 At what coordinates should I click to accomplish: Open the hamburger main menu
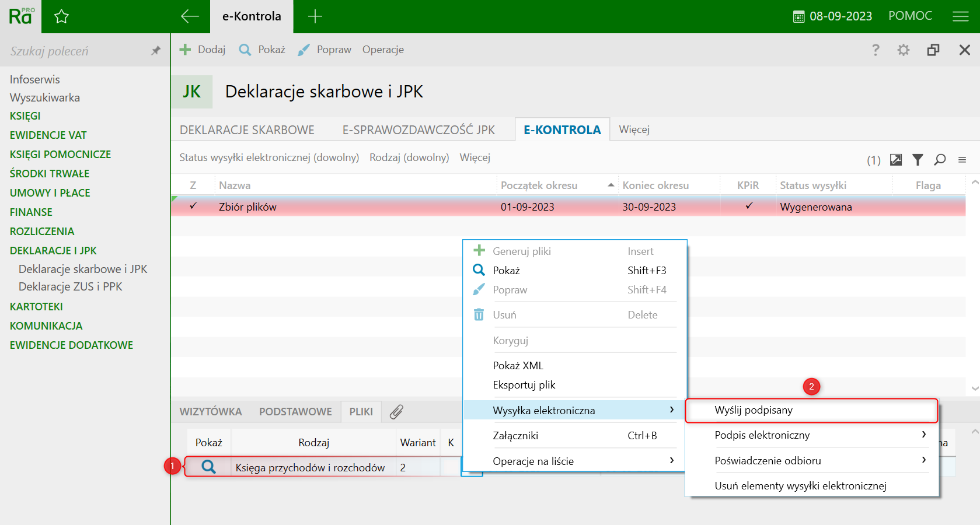pyautogui.click(x=960, y=16)
